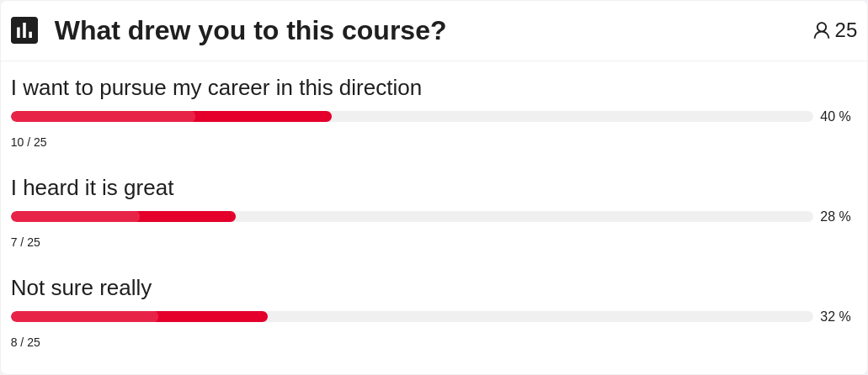
Task: Click the '7 / 25' vote count
Action: coord(25,242)
